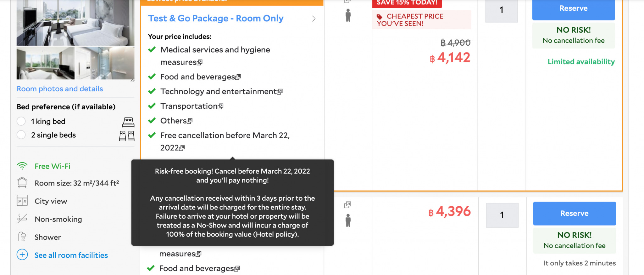Image resolution: width=644 pixels, height=275 pixels.
Task: Click the plus icon beside See all room facilities
Action: pyautogui.click(x=22, y=255)
